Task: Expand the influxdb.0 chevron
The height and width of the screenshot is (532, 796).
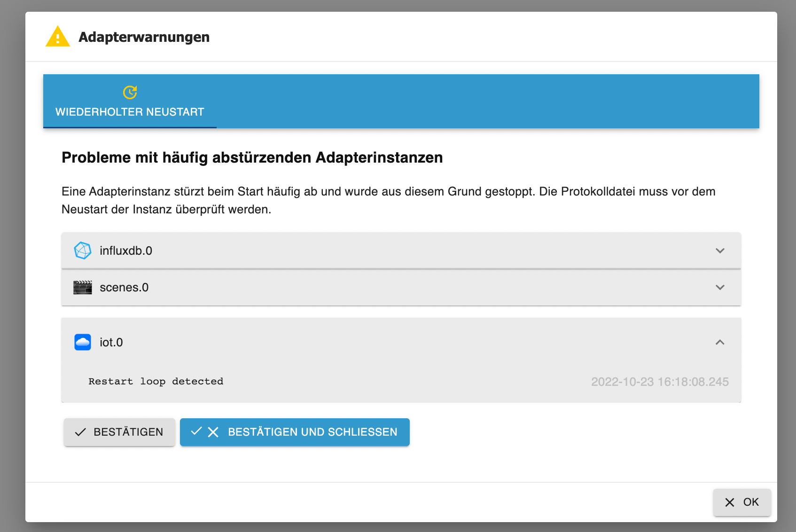Action: point(720,250)
